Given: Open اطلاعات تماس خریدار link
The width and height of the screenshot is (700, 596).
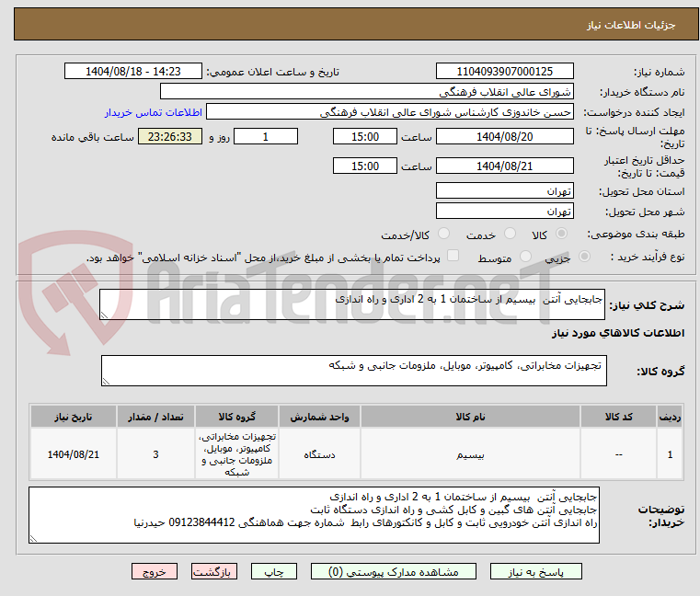Looking at the screenshot, I should point(154,112).
